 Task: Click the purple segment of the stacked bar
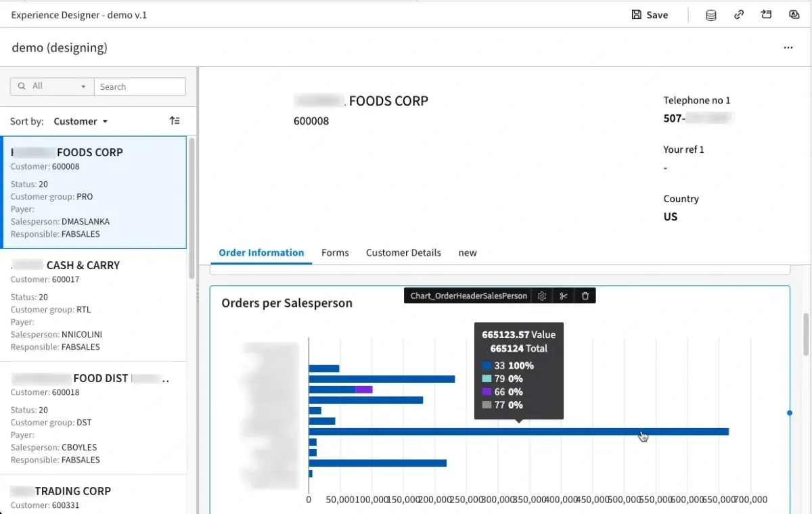[364, 390]
